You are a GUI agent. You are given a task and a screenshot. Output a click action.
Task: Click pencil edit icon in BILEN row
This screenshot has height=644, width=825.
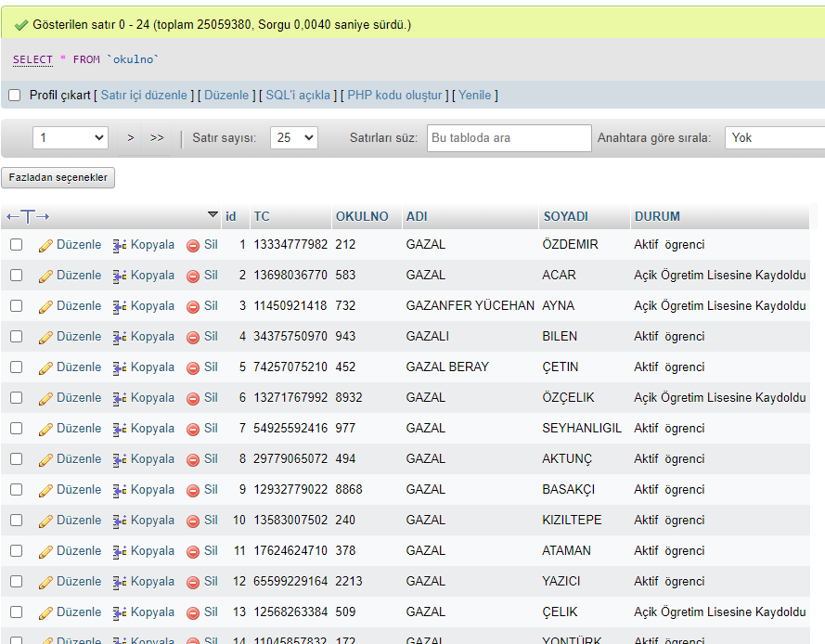pos(45,337)
